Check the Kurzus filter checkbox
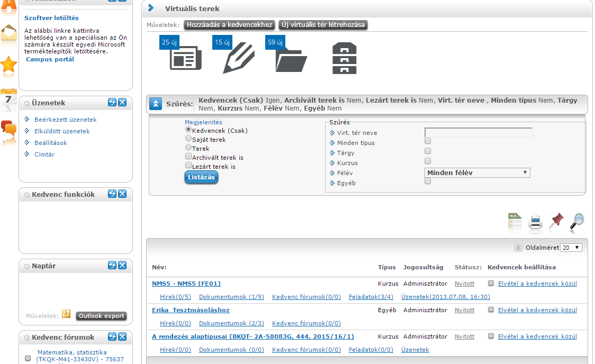 coord(428,161)
